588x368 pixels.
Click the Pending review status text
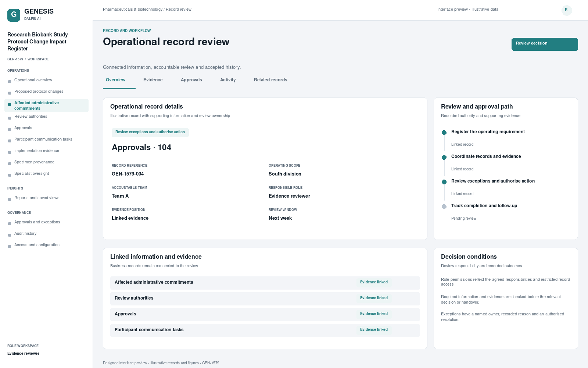coord(464,219)
